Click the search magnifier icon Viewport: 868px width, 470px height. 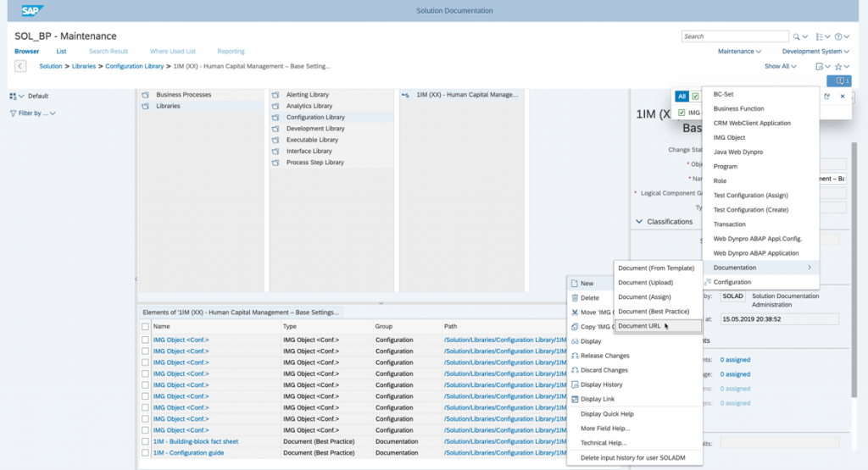[x=796, y=36]
